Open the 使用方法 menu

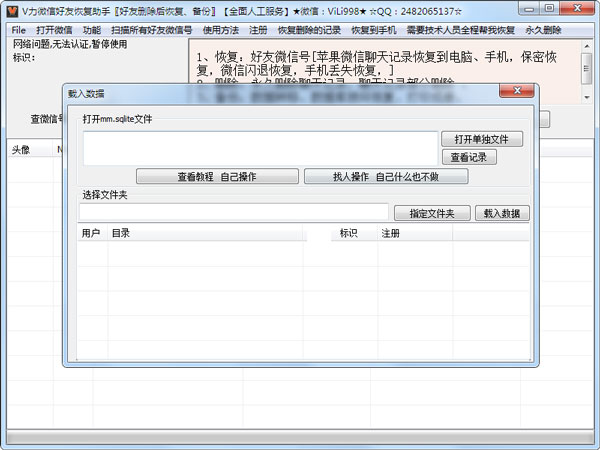221,30
